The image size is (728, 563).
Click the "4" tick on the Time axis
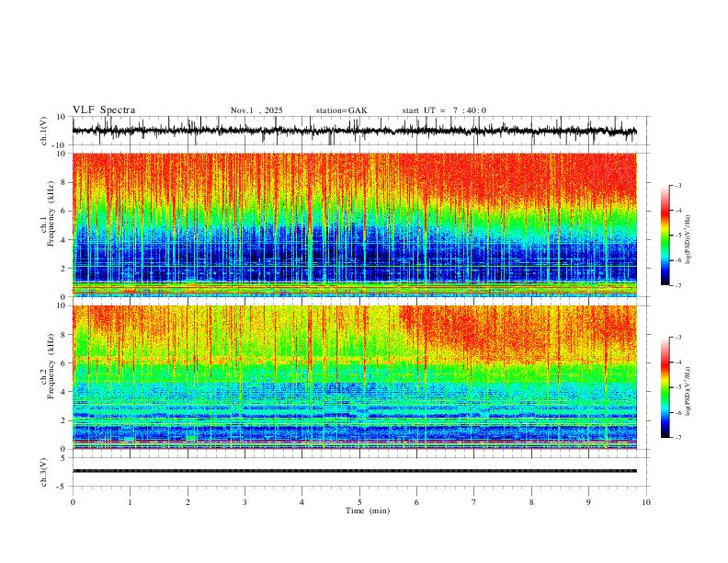tap(301, 502)
